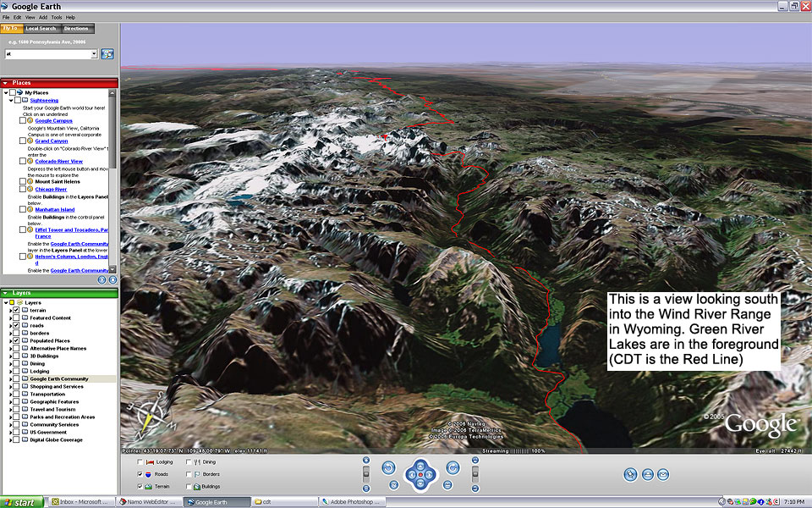Click the tilt up button

coord(475,461)
